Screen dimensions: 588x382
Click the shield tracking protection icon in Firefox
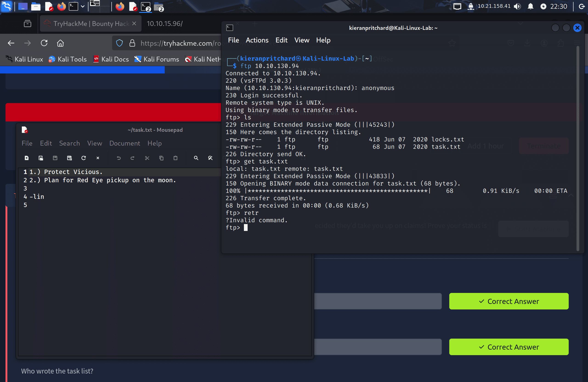[x=120, y=43]
